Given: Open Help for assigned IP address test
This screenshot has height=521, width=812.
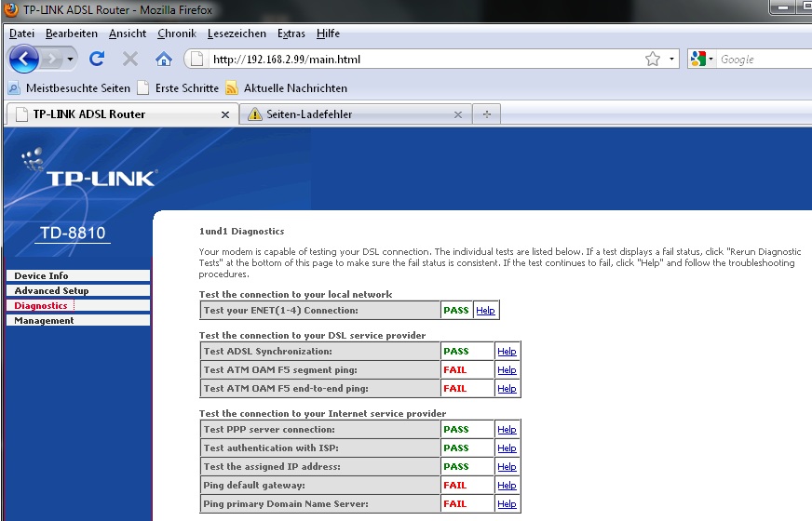Looking at the screenshot, I should coord(507,467).
